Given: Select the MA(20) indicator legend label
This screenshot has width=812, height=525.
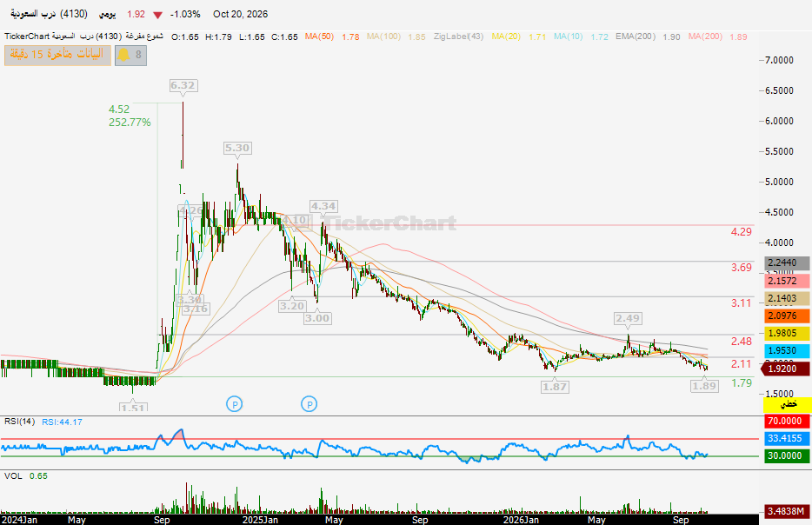Looking at the screenshot, I should [x=506, y=37].
